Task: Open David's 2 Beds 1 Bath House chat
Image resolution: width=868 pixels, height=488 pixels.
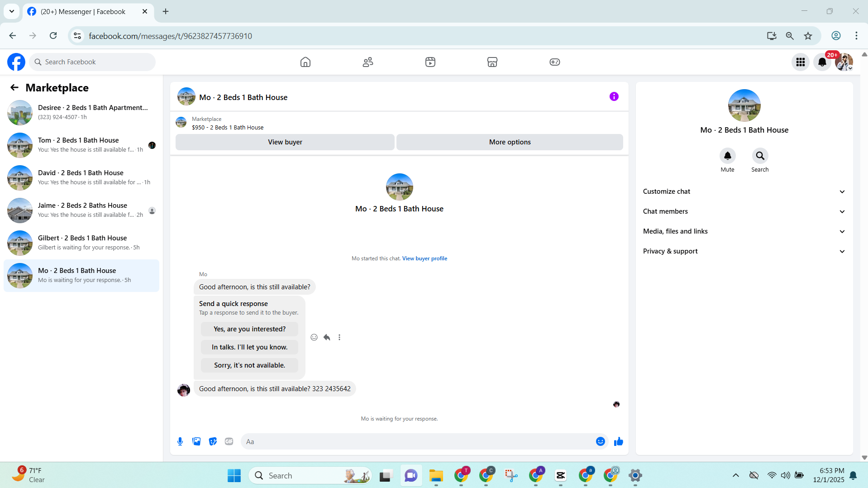Action: [x=81, y=178]
